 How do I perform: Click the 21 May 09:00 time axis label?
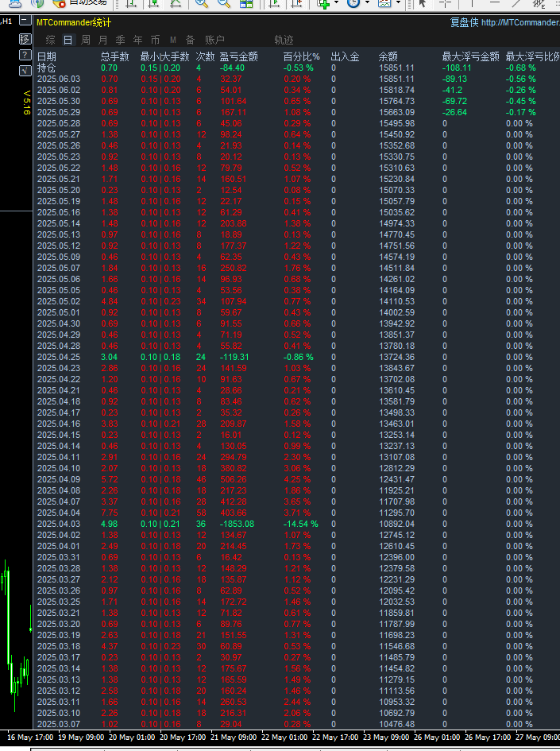pos(234,737)
